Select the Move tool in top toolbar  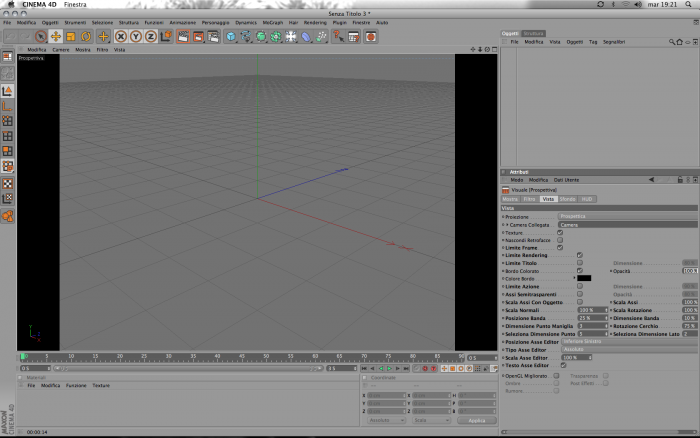56,37
